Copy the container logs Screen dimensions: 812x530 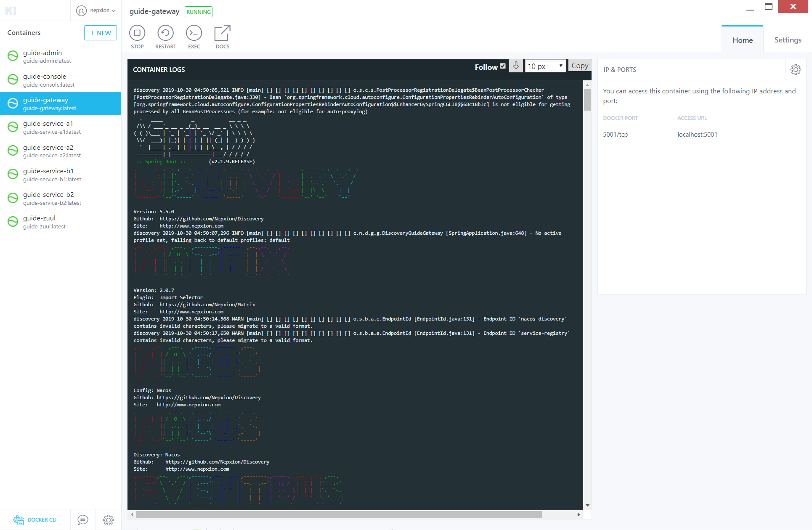coord(579,66)
